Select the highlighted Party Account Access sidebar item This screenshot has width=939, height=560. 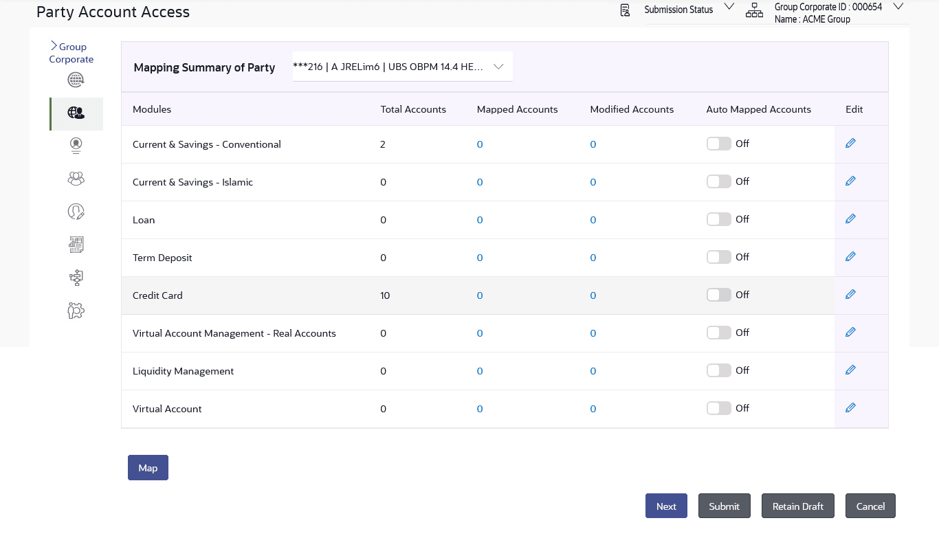click(x=76, y=113)
